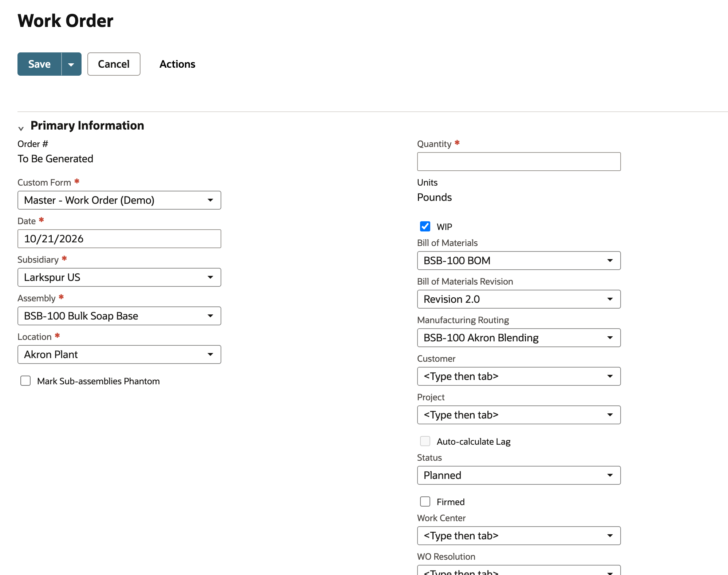Image resolution: width=728 pixels, height=575 pixels.
Task: Open the Work Center dropdown field
Action: click(519, 536)
